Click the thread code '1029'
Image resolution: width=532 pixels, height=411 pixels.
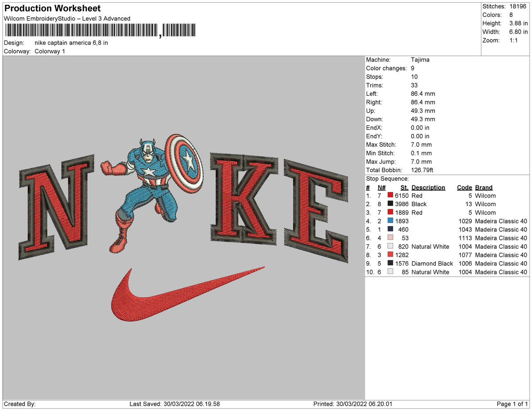pos(465,221)
